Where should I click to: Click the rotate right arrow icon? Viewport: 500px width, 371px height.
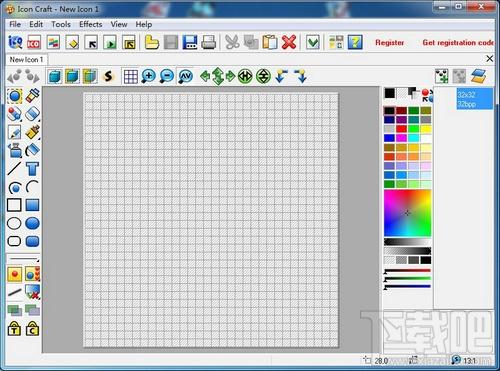pos(300,76)
